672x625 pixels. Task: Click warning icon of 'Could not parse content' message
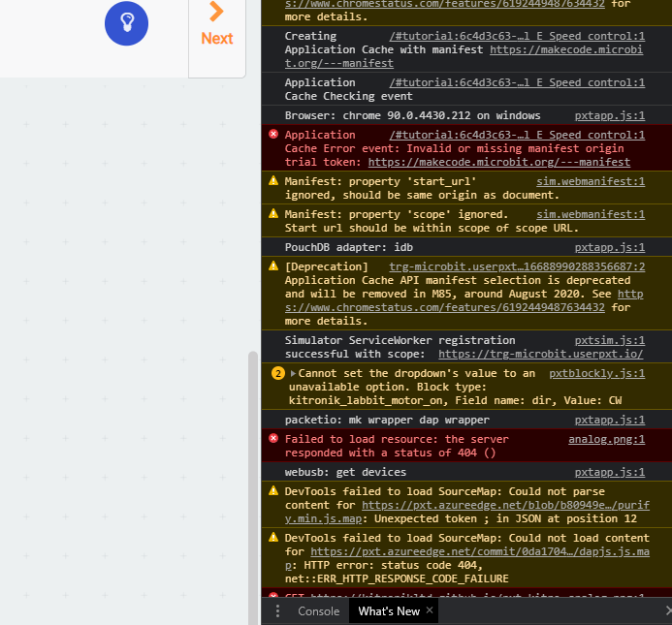273,490
